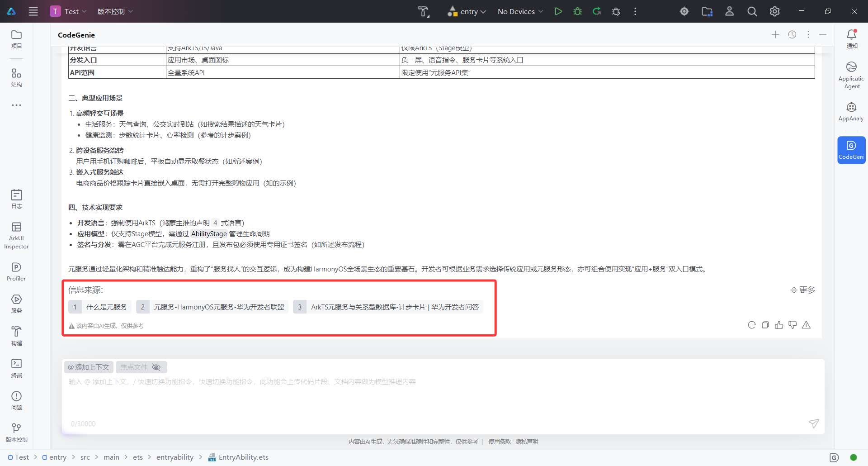The image size is (868, 466).
Task: Open the hamburger main menu
Action: click(33, 11)
